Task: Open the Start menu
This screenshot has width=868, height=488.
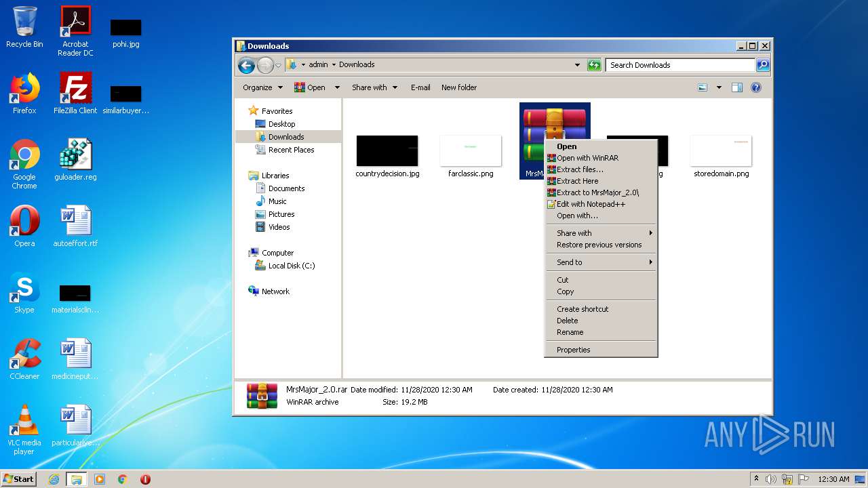Action: coord(18,479)
